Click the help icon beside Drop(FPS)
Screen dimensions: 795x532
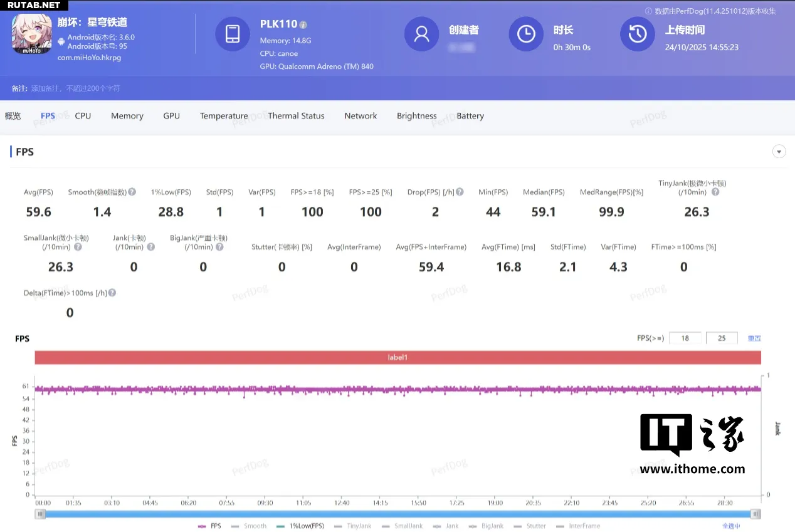(x=460, y=192)
